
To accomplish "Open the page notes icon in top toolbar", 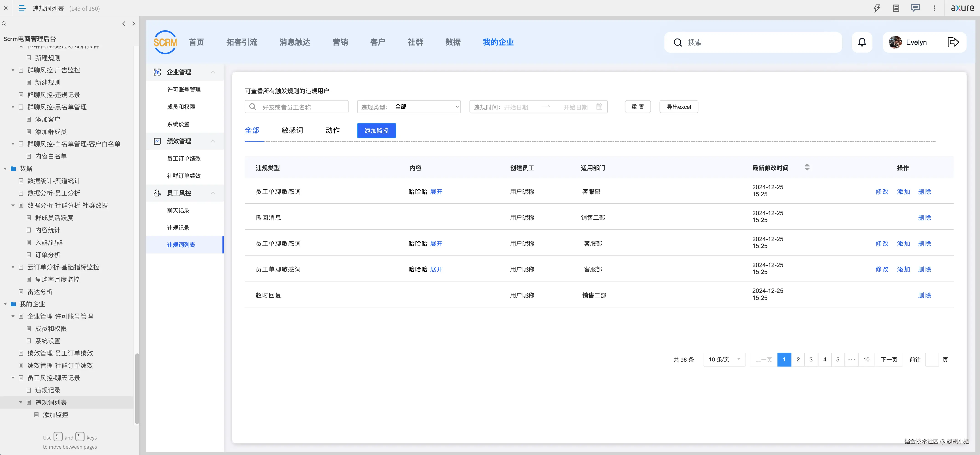I will pos(896,8).
